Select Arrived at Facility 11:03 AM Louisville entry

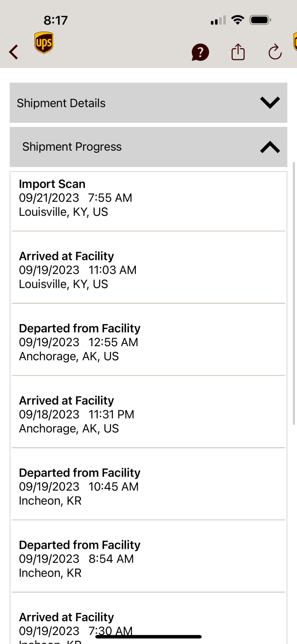click(148, 270)
